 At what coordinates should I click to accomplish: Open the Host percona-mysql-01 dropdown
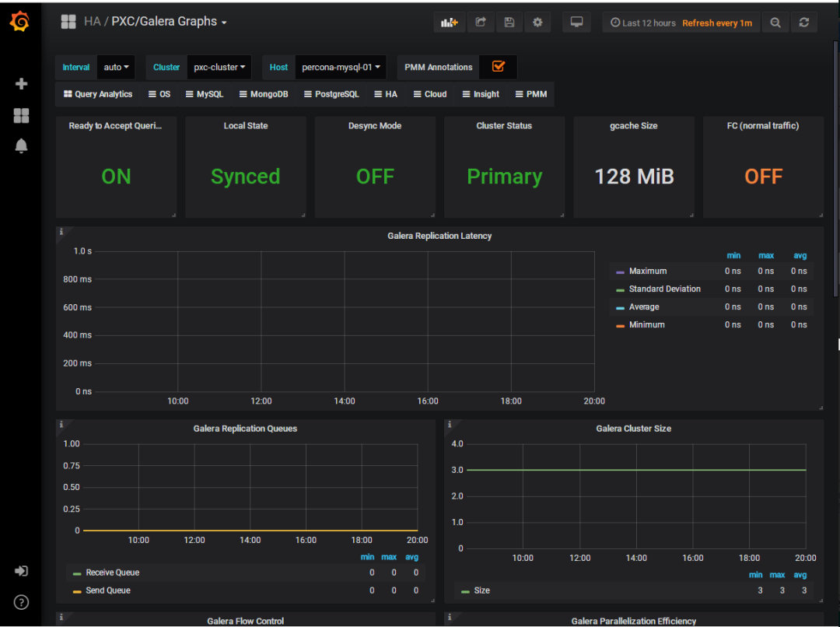click(x=341, y=68)
